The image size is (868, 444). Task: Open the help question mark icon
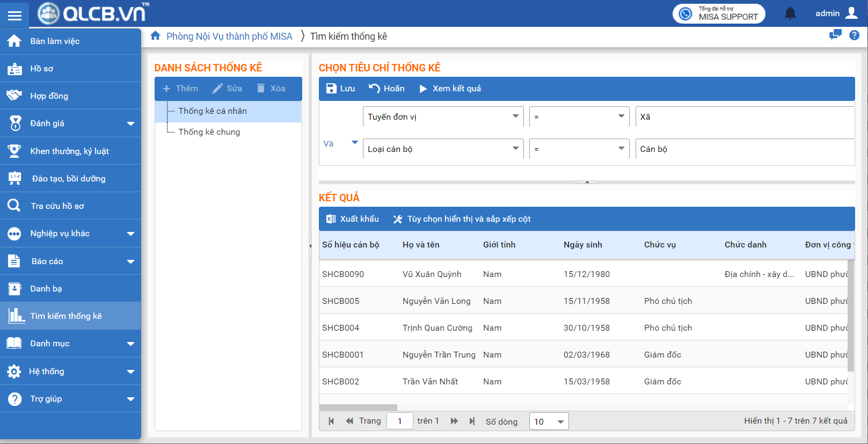click(x=854, y=35)
